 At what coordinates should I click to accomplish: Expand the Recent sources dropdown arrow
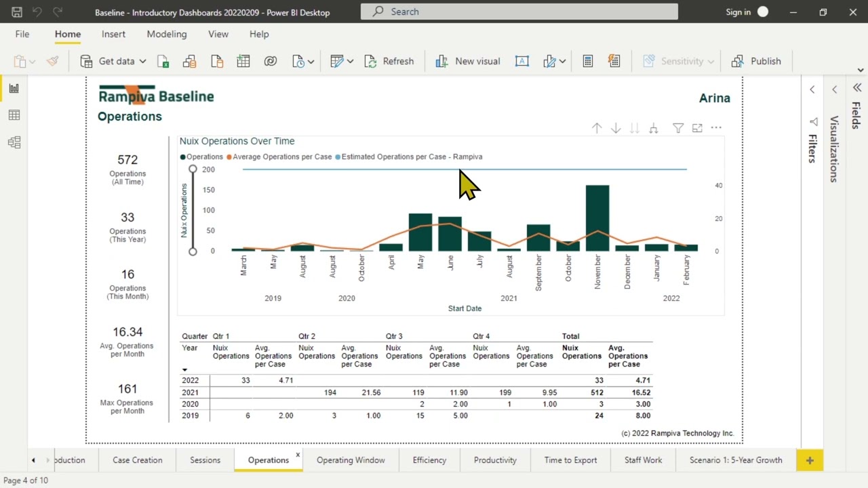tap(311, 61)
